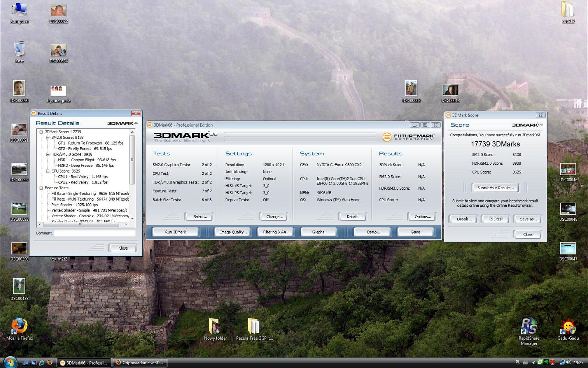This screenshot has width=588, height=368.
Task: Click Result Details vertical scrollbar down arrow
Action: (132, 218)
